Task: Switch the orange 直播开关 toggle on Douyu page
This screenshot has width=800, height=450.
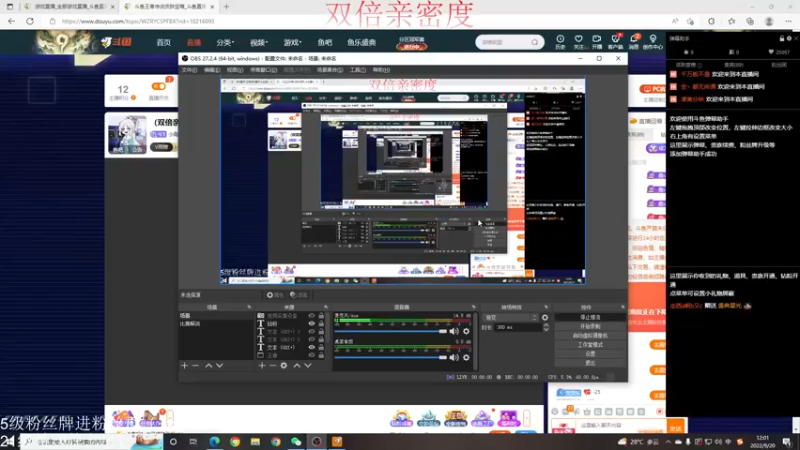Action: click(x=158, y=86)
